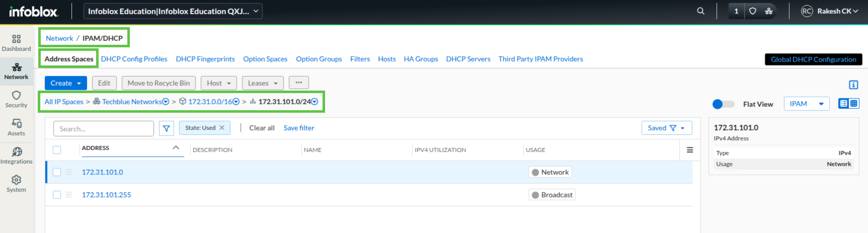Open the Saved filters dropdown
Image resolution: width=868 pixels, height=233 pixels.
coord(666,128)
